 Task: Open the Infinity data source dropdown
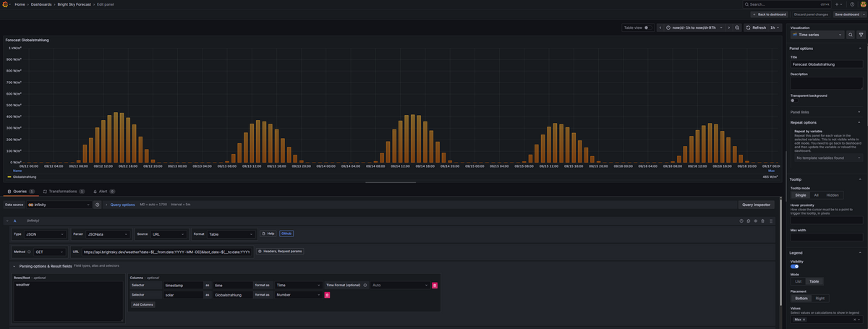[x=59, y=205]
